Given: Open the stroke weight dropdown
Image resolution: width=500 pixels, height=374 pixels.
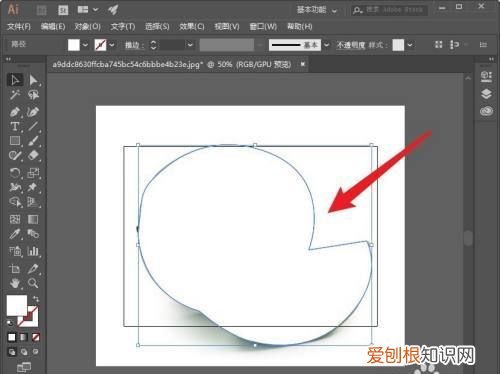Looking at the screenshot, I should [x=190, y=45].
